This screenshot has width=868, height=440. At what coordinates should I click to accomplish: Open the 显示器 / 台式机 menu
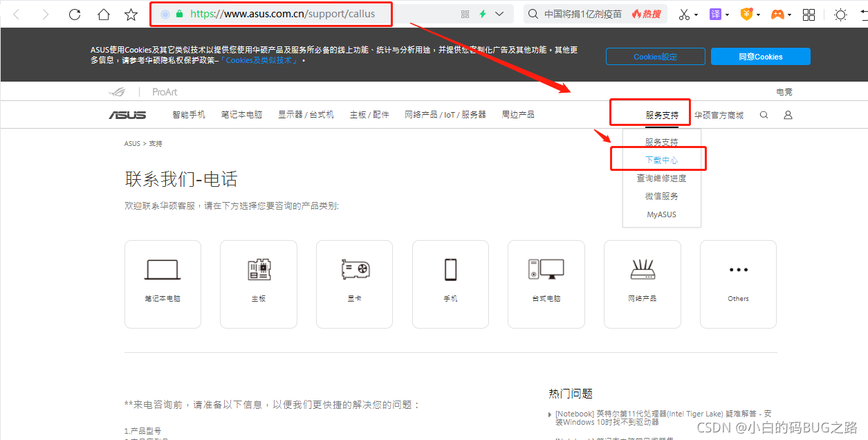[306, 115]
